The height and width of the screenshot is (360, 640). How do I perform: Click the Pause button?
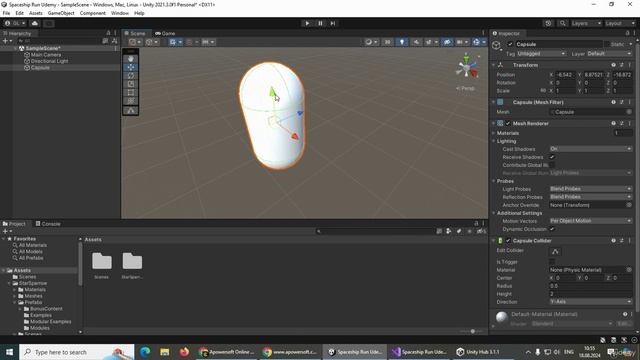[320, 23]
